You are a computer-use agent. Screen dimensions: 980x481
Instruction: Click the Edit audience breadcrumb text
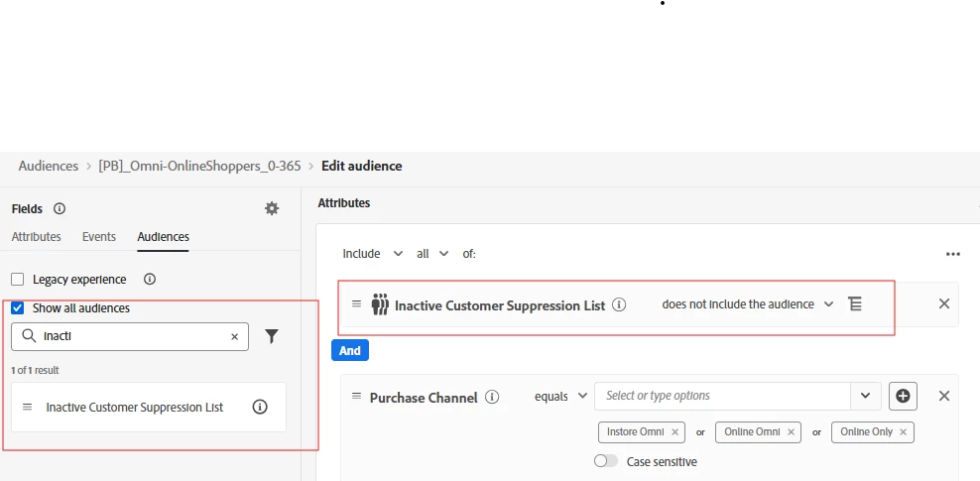point(362,167)
